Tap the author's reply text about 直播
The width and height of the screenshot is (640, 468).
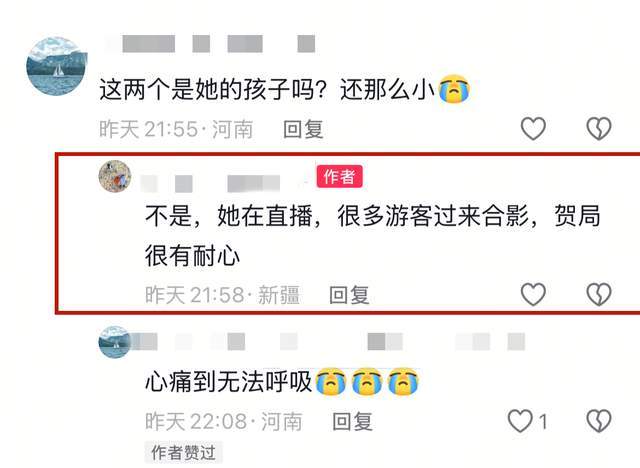(x=373, y=235)
